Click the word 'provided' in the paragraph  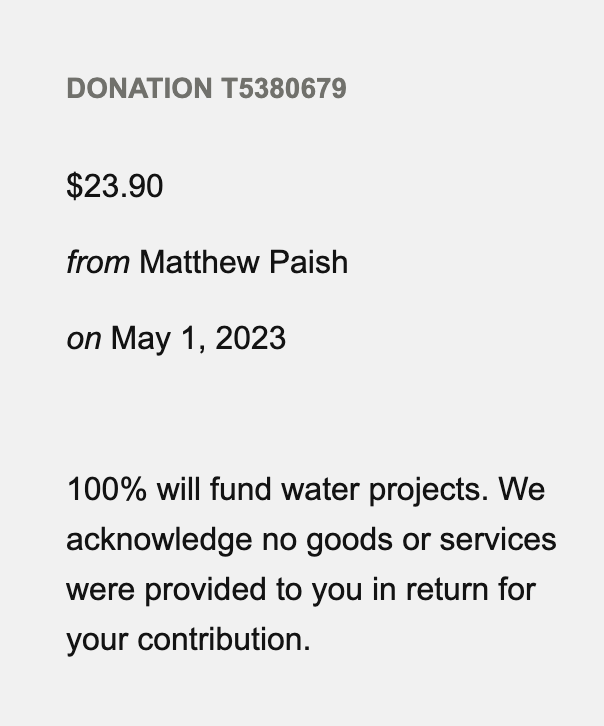(x=205, y=590)
